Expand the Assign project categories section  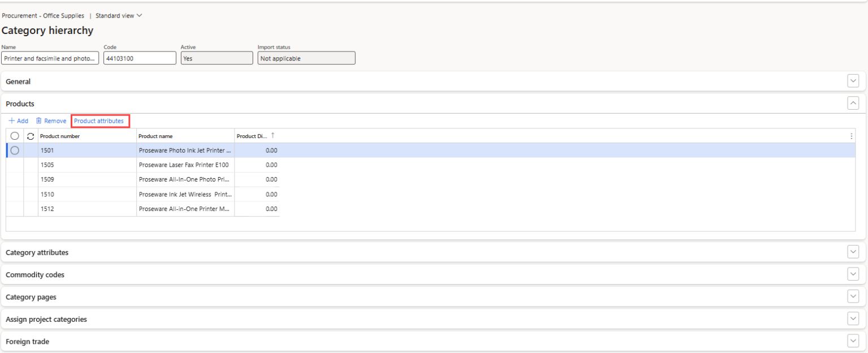(853, 318)
